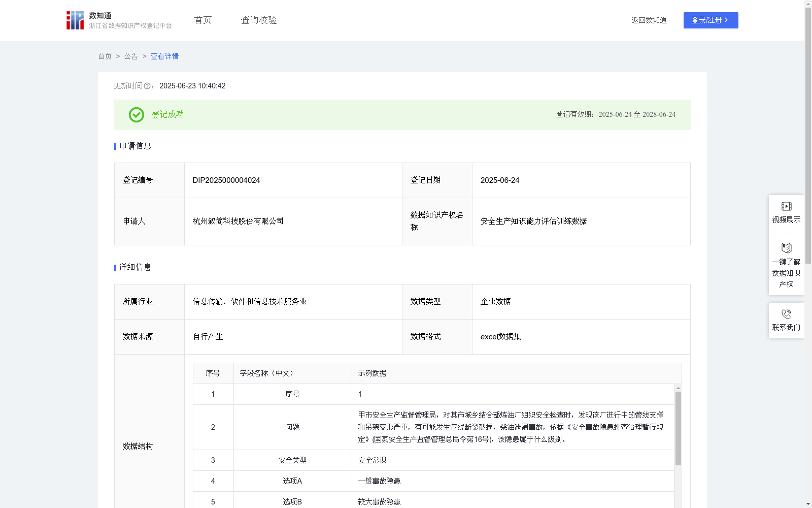This screenshot has width=812, height=508.
Task: Click the 联系我们 phone icon
Action: tap(786, 314)
